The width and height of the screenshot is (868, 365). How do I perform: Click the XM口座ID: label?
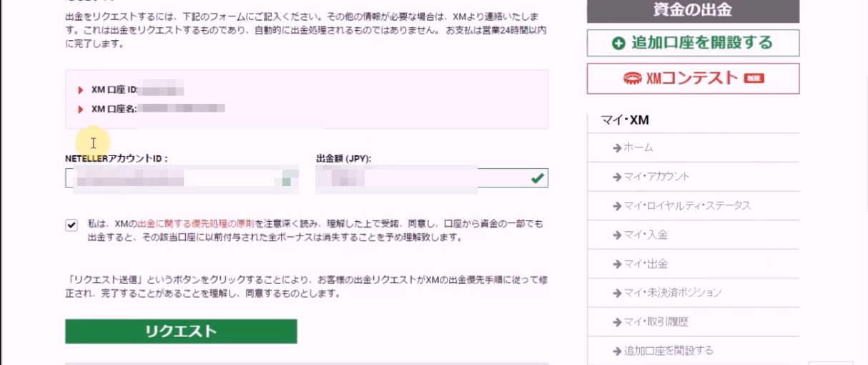(114, 90)
